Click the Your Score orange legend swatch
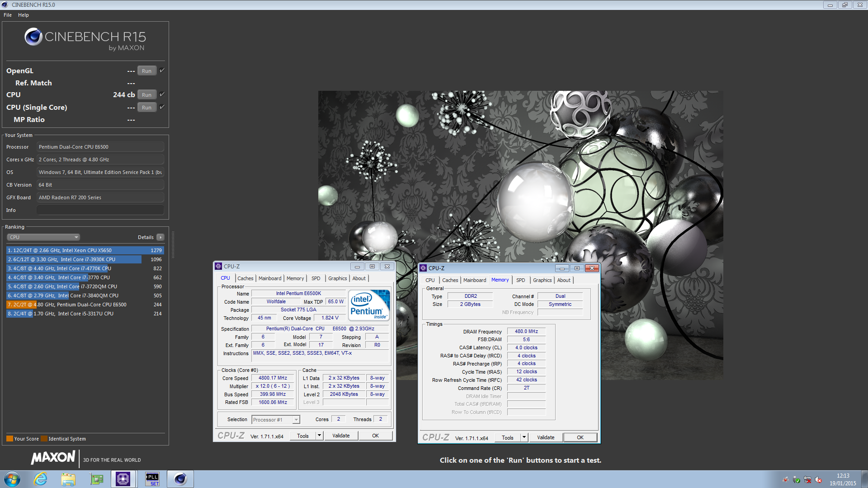868x488 pixels. coord(9,438)
